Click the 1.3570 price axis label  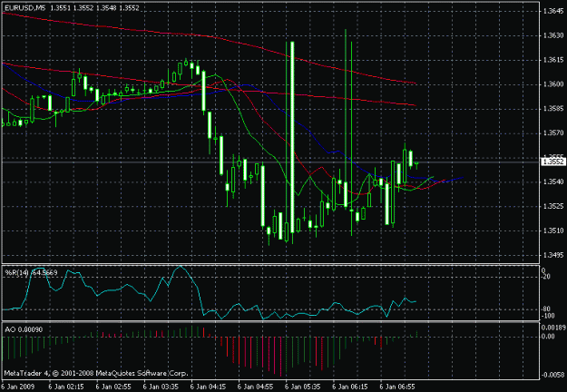552,133
